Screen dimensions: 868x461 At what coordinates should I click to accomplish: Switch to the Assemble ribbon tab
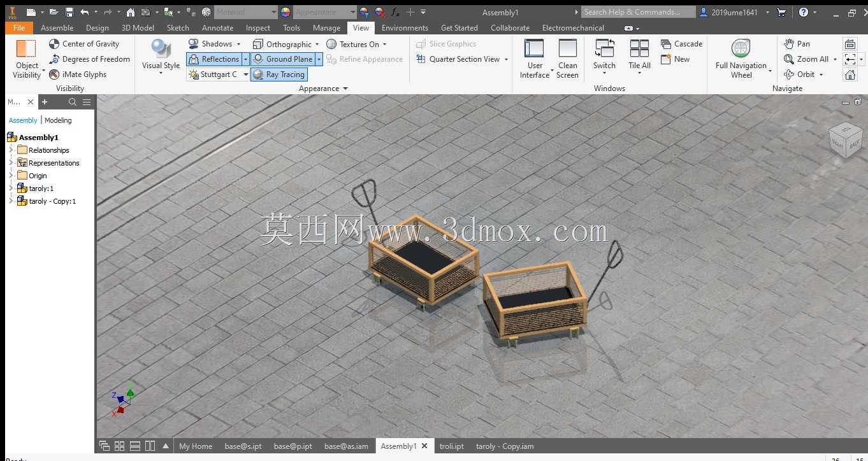pyautogui.click(x=57, y=28)
